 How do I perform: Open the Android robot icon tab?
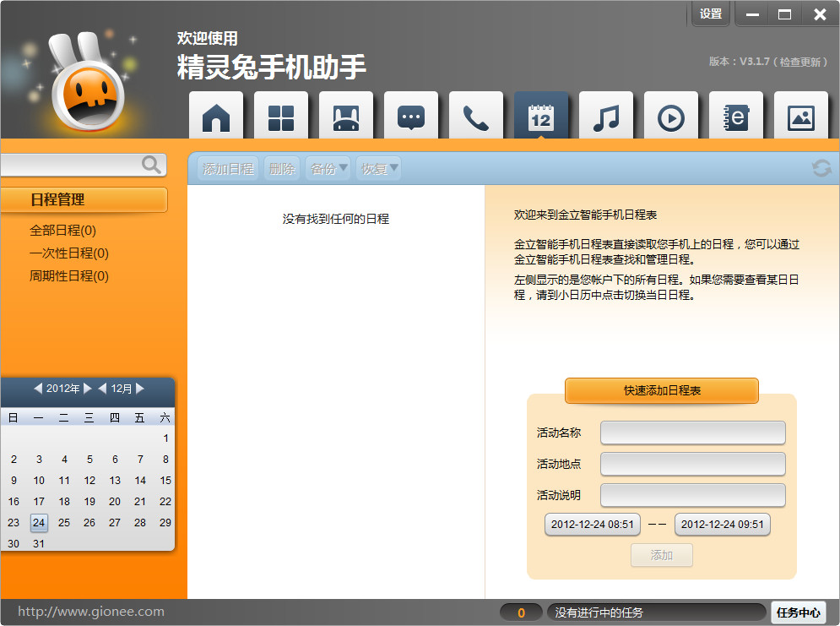coord(345,116)
